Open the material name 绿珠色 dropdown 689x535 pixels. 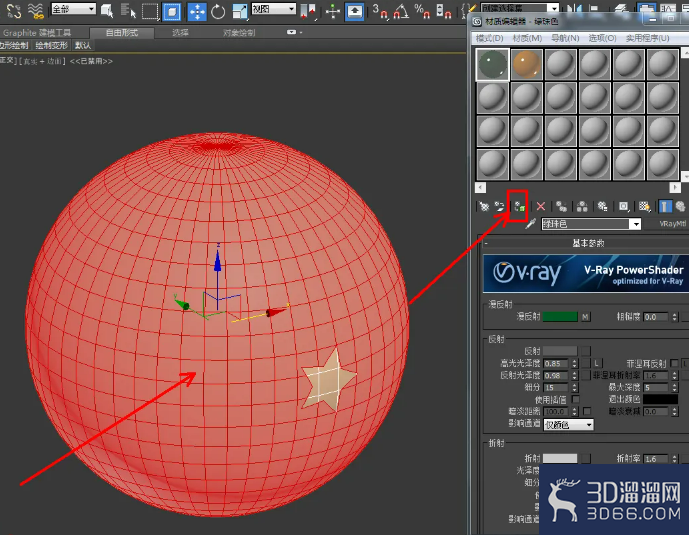coord(636,224)
